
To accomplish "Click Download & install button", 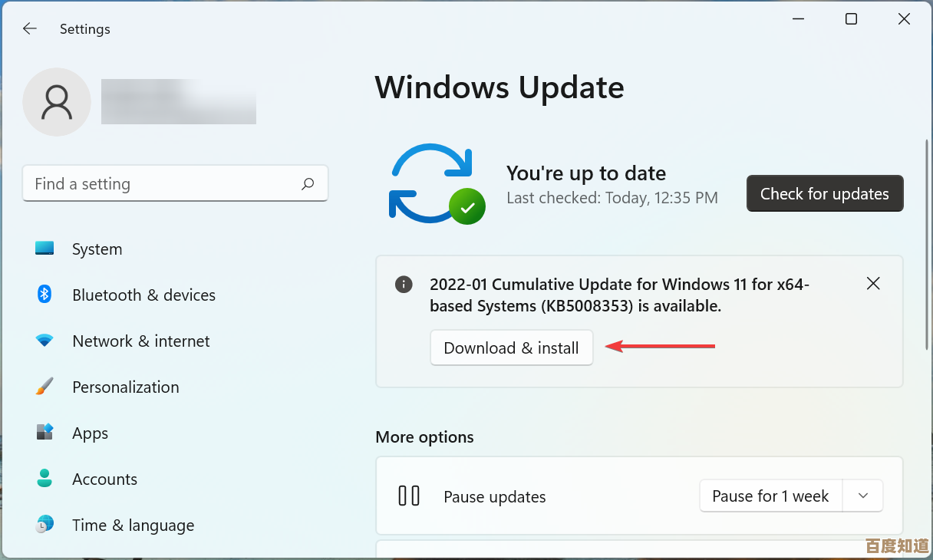I will click(511, 348).
